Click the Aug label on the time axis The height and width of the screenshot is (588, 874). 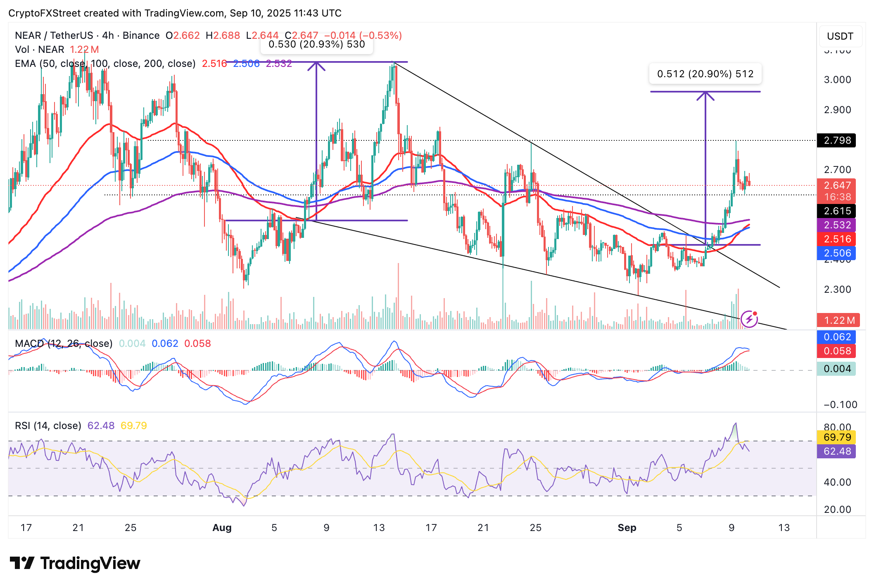(x=222, y=528)
